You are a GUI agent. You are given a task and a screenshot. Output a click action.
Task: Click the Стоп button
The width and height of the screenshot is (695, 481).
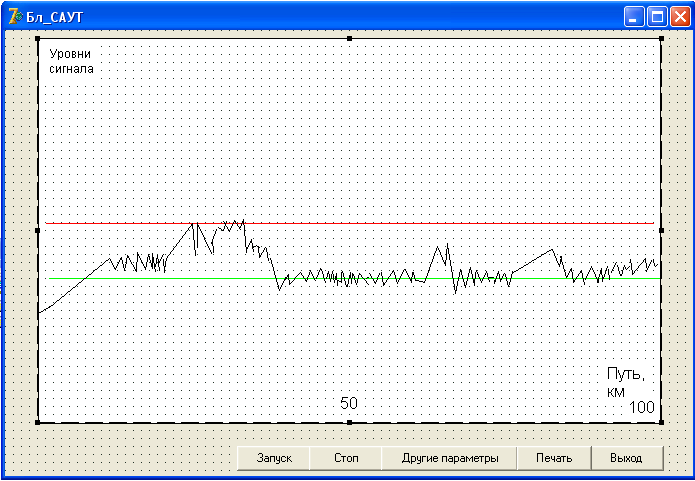pyautogui.click(x=346, y=458)
